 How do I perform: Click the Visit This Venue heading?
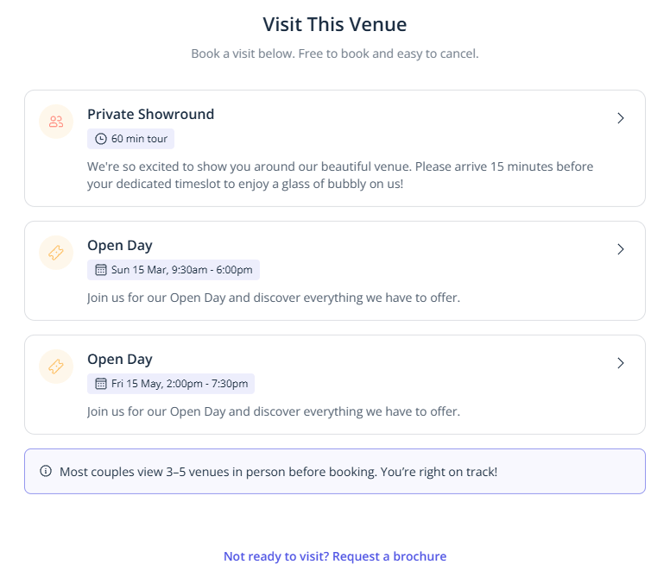(x=335, y=24)
